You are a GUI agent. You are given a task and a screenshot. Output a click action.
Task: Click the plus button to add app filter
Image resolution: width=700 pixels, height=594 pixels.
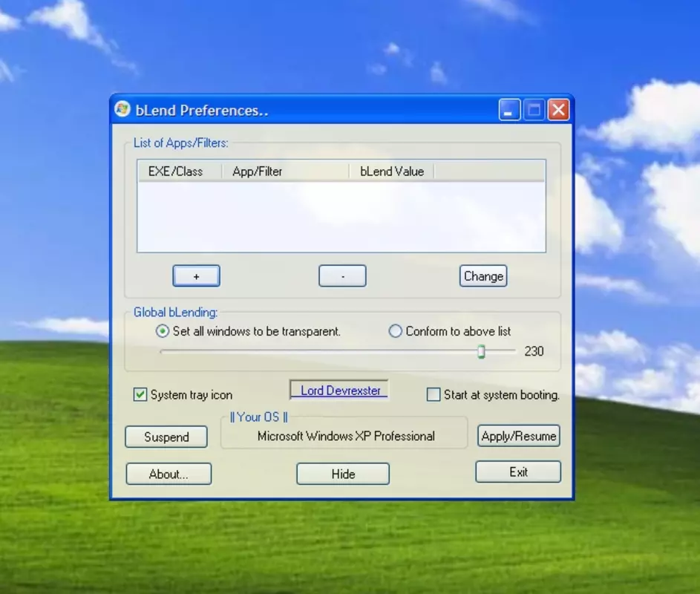(197, 276)
